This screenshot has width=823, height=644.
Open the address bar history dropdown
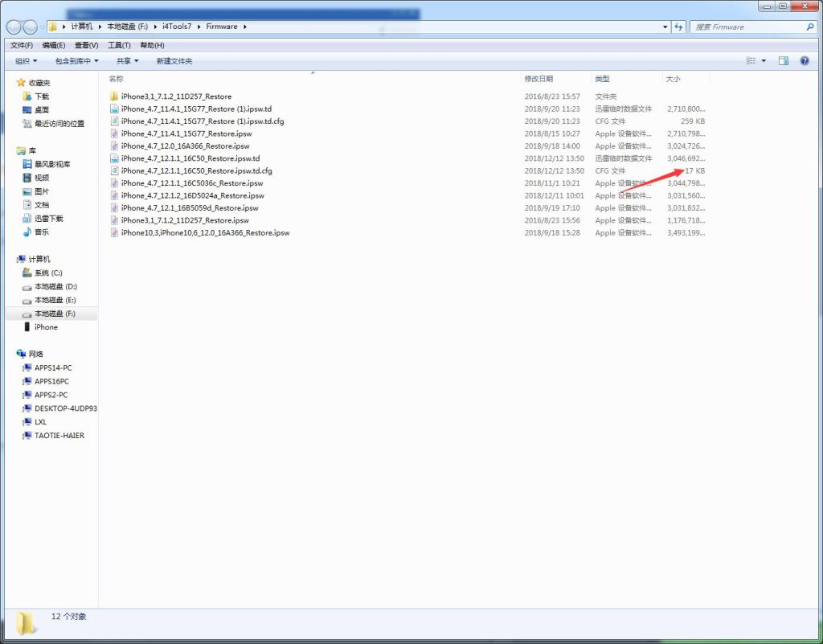(665, 27)
